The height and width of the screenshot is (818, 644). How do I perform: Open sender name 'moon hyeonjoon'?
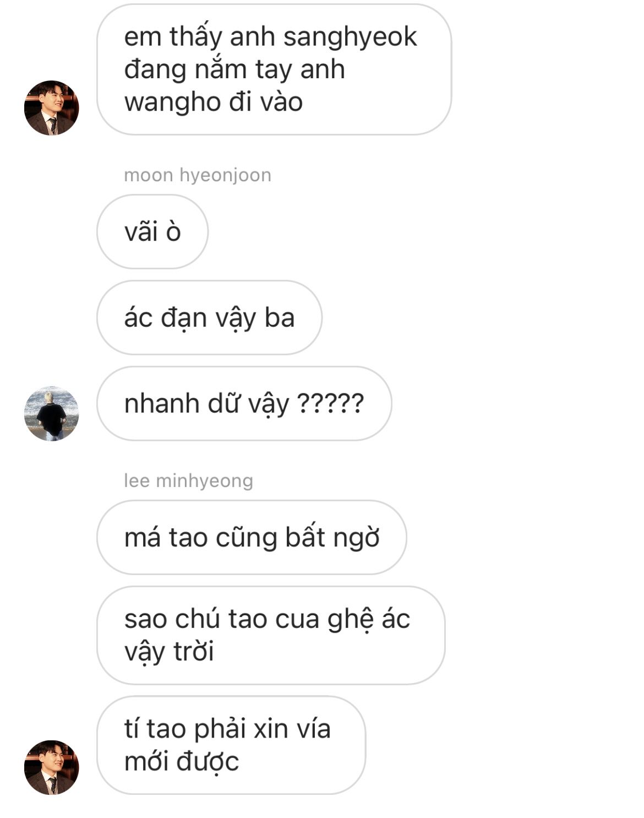click(x=198, y=175)
